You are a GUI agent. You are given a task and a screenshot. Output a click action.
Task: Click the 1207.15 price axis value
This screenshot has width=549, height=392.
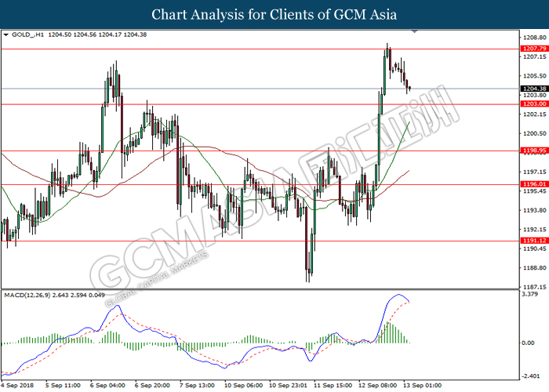[x=534, y=56]
